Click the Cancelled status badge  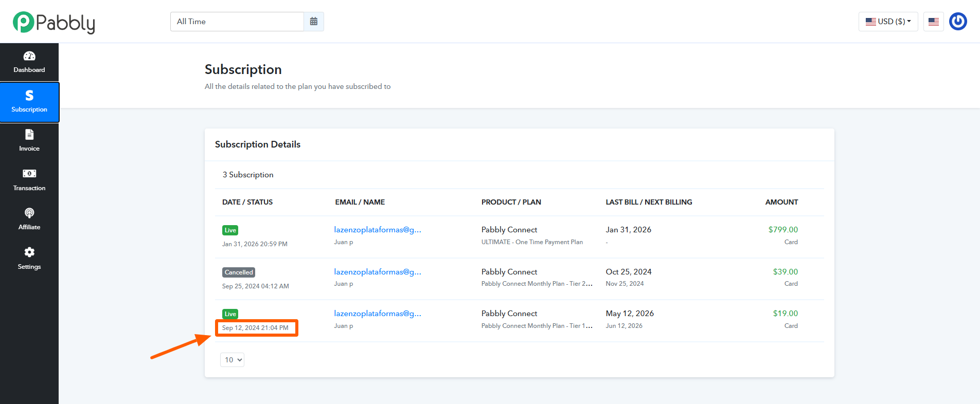[x=239, y=272]
